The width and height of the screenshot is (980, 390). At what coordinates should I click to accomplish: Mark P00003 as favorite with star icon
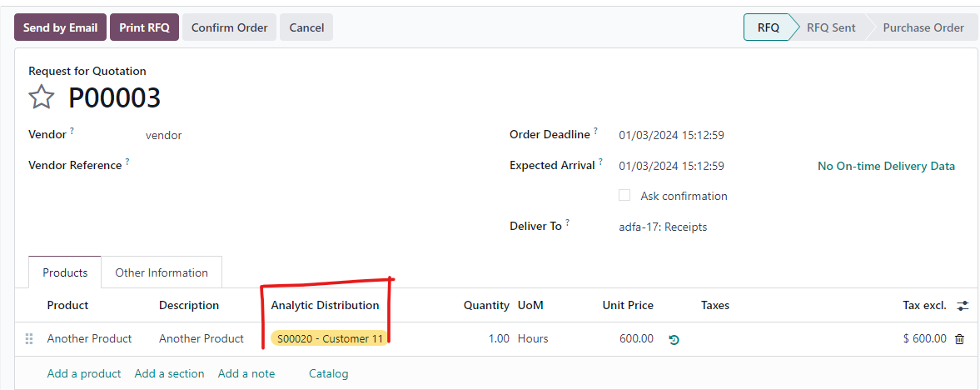click(42, 97)
